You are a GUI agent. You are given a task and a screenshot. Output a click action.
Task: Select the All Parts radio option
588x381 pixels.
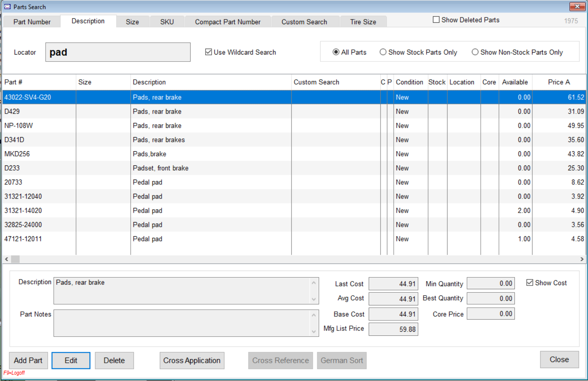(336, 52)
